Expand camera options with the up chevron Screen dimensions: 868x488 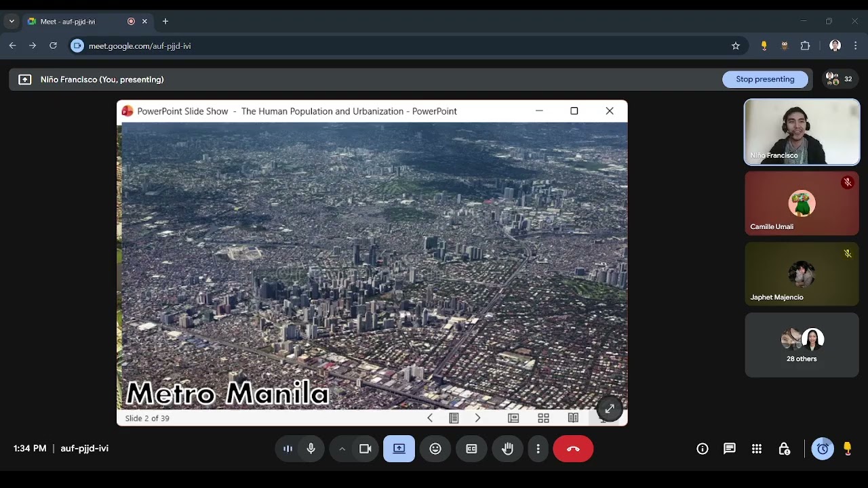click(342, 449)
